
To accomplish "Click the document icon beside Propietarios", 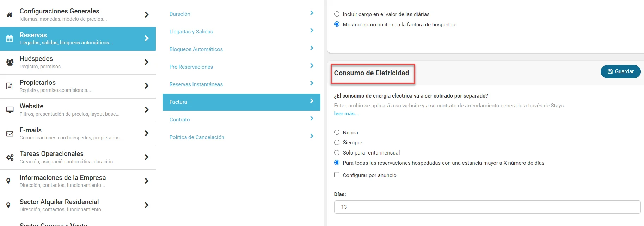I will pos(10,86).
